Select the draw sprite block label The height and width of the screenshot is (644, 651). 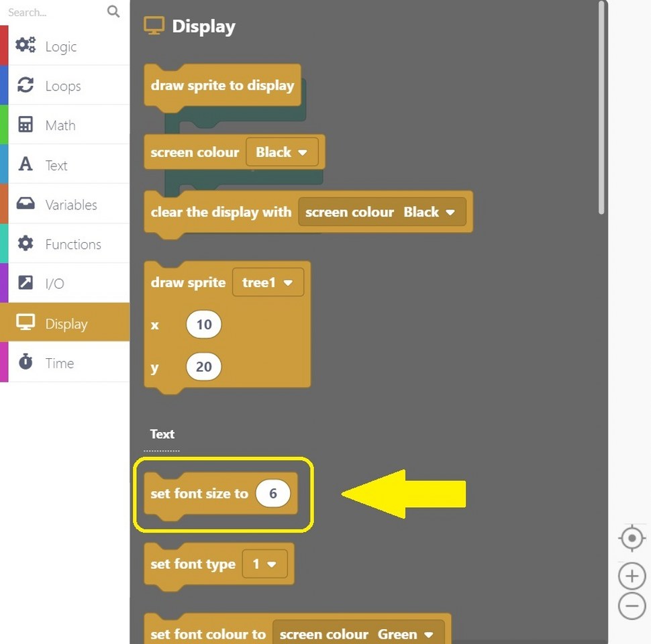(x=188, y=282)
